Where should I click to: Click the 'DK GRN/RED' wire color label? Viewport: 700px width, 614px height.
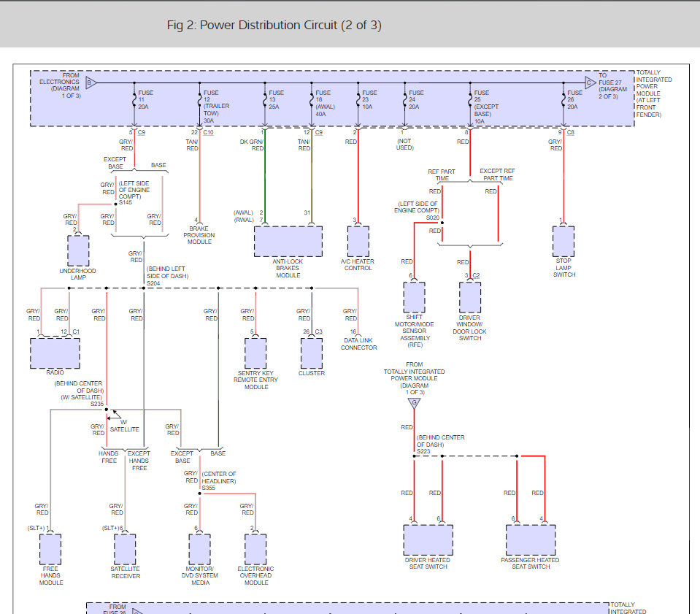coord(251,145)
